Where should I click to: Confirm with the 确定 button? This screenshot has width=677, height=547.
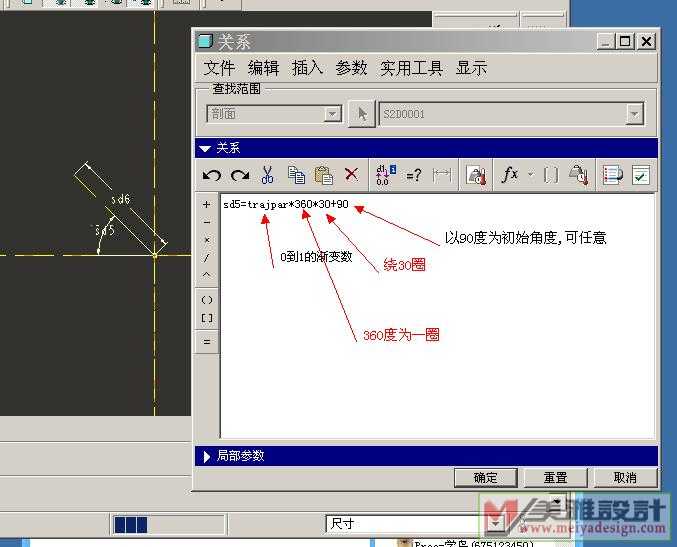tap(486, 477)
